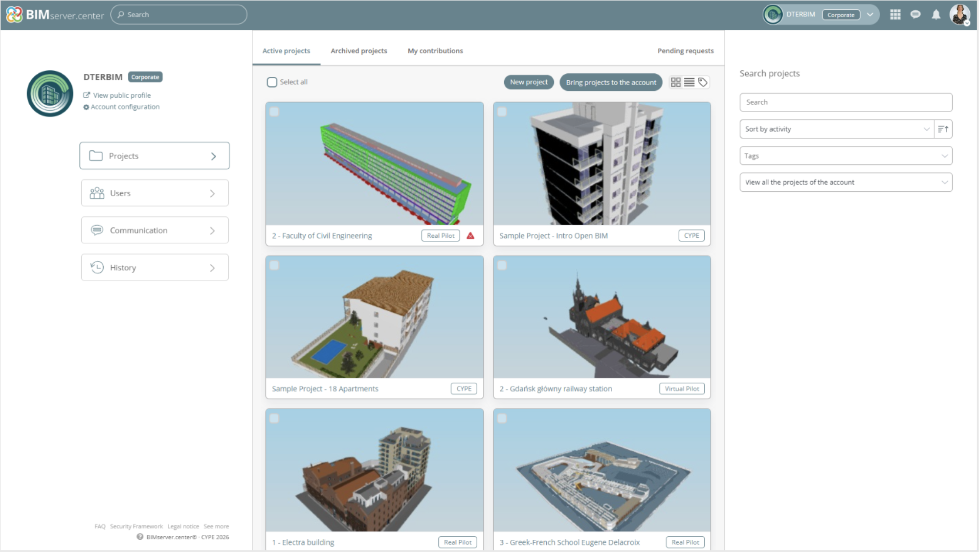Open the chat messages icon
The width and height of the screenshot is (980, 552).
click(x=915, y=15)
